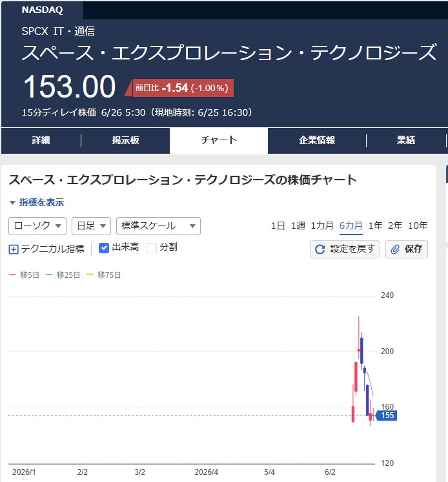This screenshot has width=448, height=482.
Task: Select the 1日 time range
Action: [x=278, y=225]
